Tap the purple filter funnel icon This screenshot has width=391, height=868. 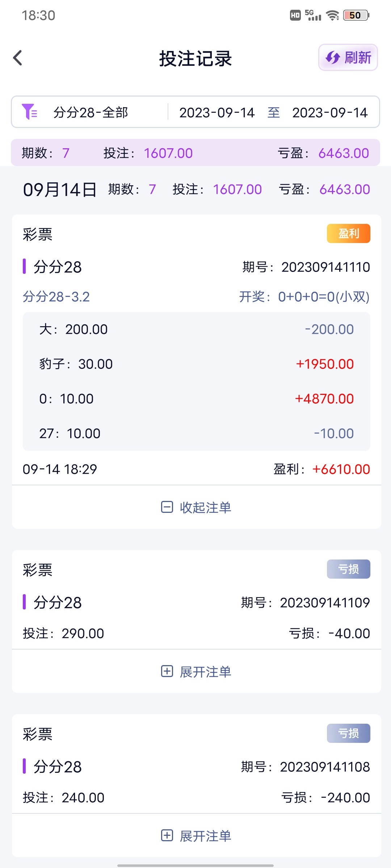[x=29, y=112]
